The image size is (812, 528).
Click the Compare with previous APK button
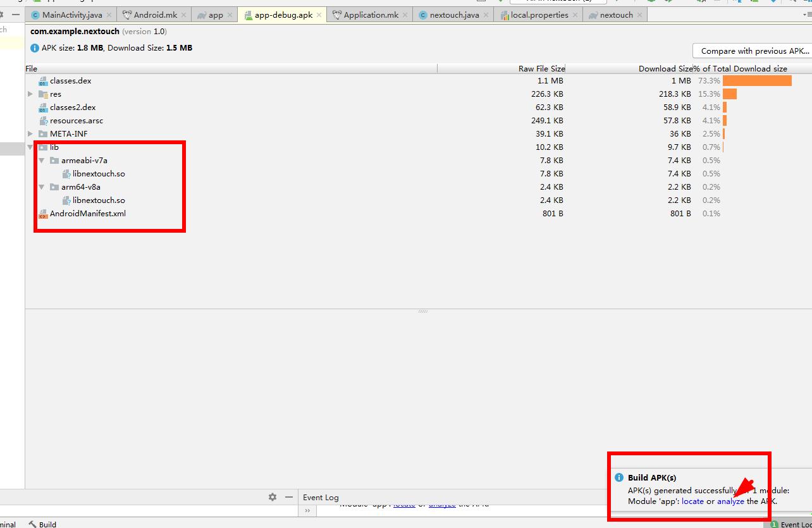[x=751, y=51]
